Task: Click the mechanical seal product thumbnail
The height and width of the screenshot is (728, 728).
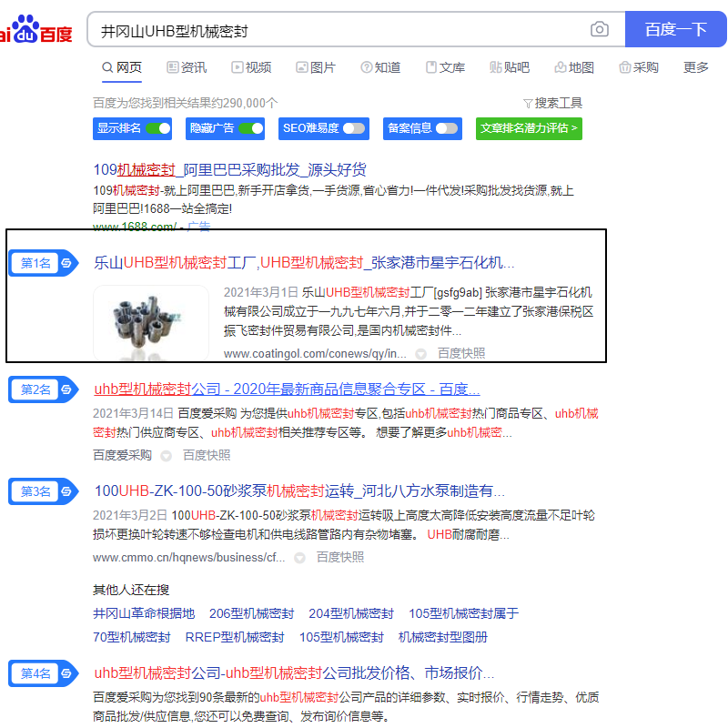Action: [151, 323]
